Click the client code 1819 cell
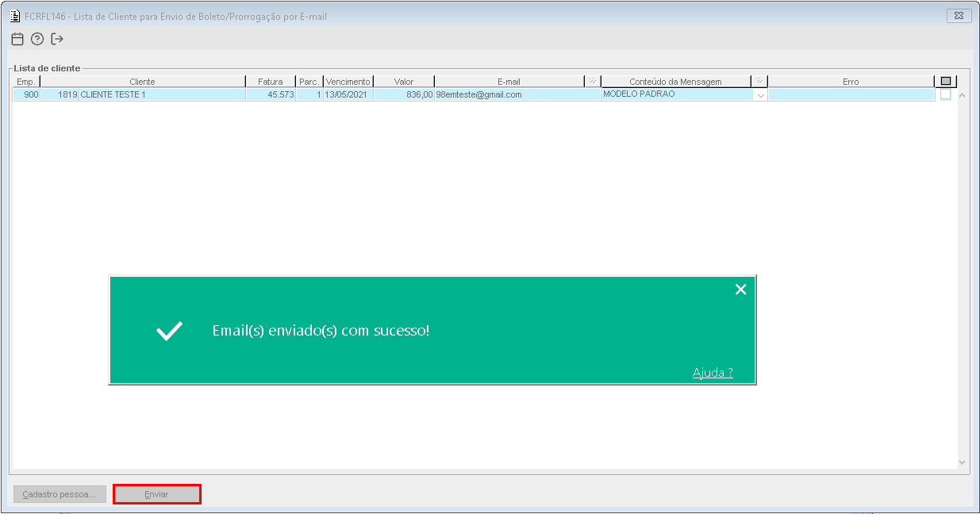This screenshot has width=980, height=514. tap(60, 94)
